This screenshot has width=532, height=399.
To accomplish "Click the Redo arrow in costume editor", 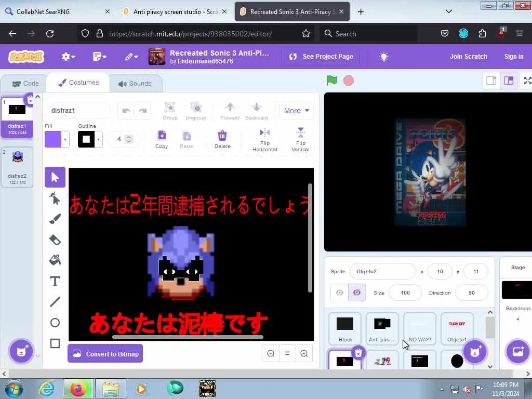I will tap(142, 111).
